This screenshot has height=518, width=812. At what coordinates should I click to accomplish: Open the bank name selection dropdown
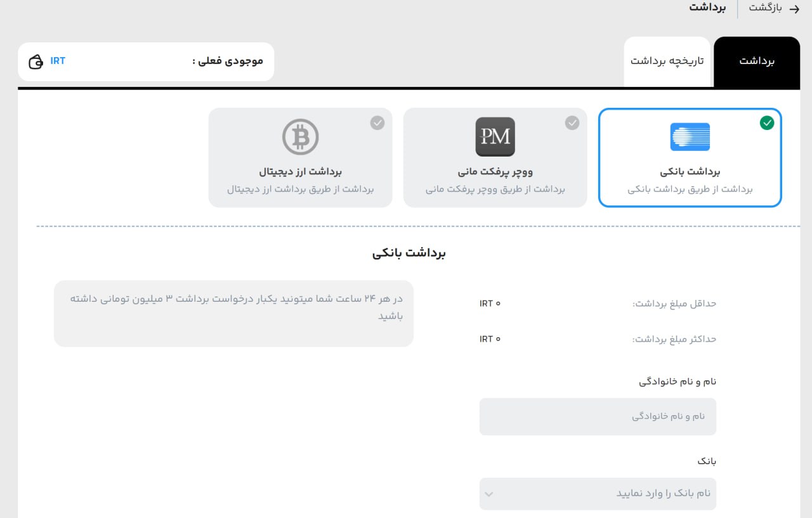pyautogui.click(x=598, y=493)
